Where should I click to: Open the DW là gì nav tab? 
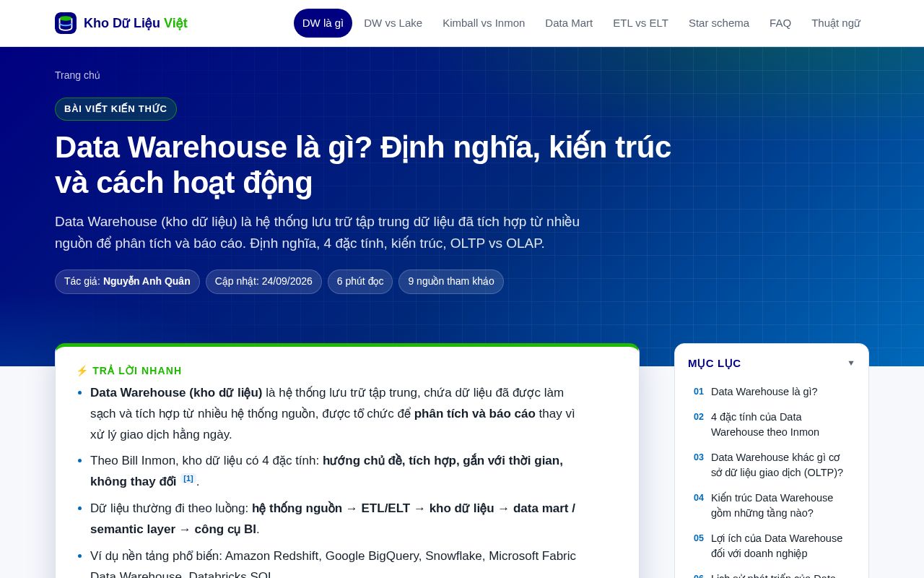click(x=323, y=23)
